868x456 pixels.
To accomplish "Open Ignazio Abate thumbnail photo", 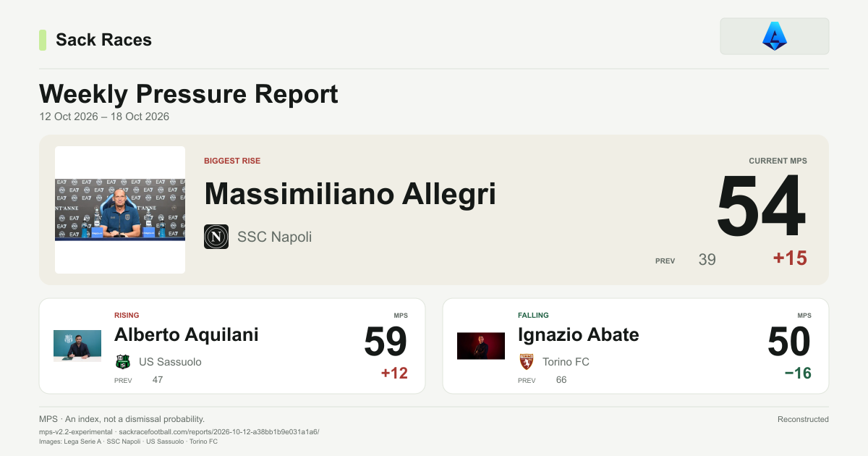I will tap(481, 346).
